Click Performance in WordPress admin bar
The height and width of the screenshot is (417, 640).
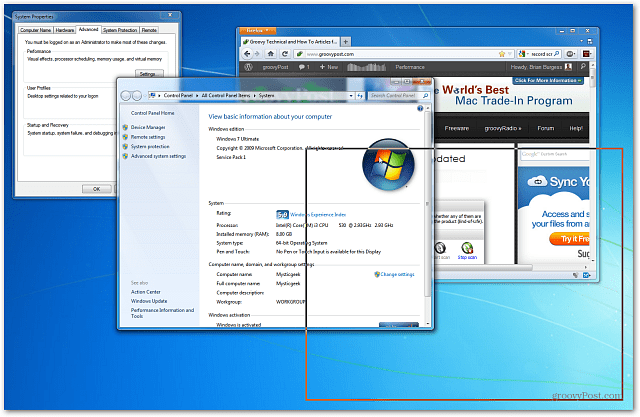pos(410,67)
